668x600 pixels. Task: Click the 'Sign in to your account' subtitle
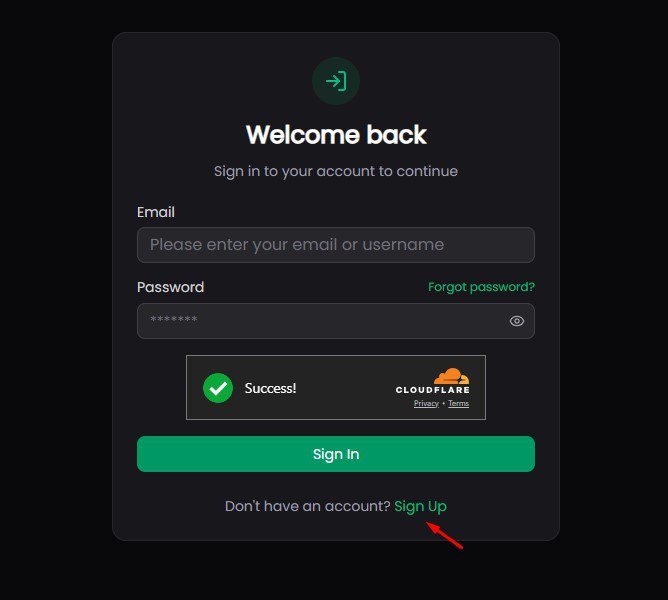point(336,171)
